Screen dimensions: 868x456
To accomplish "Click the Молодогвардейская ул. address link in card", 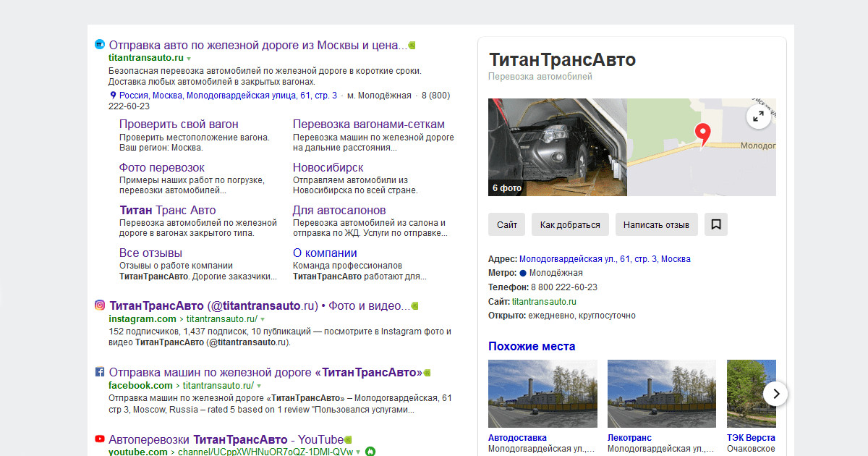I will (605, 258).
